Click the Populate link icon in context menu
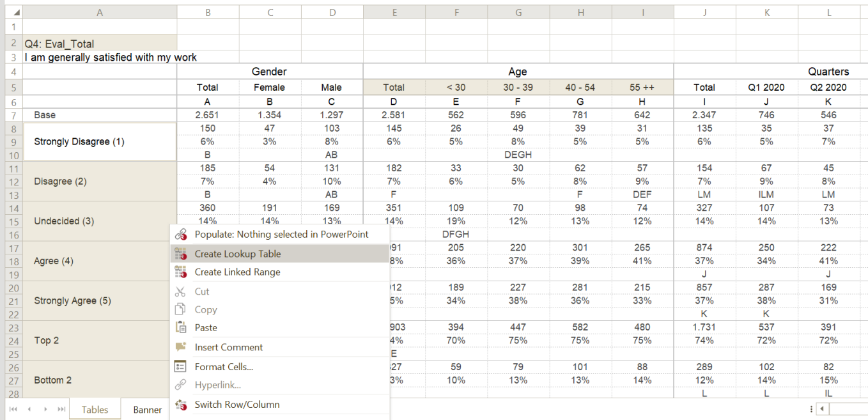Viewport: 868px width, 420px height. (182, 235)
